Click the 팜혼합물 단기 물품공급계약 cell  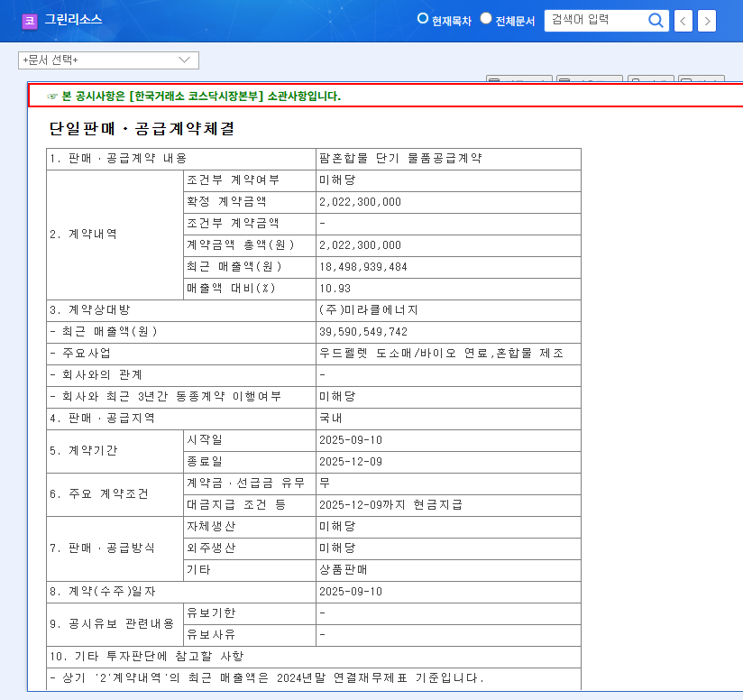click(x=400, y=159)
